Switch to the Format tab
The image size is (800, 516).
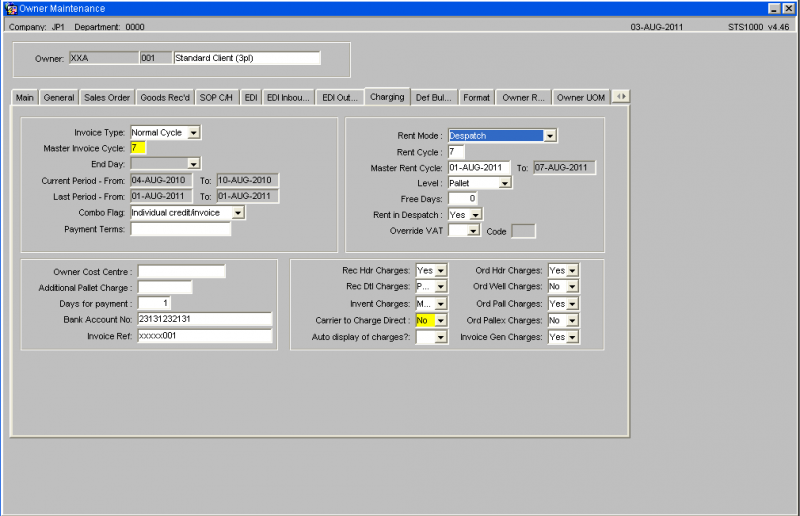point(477,97)
